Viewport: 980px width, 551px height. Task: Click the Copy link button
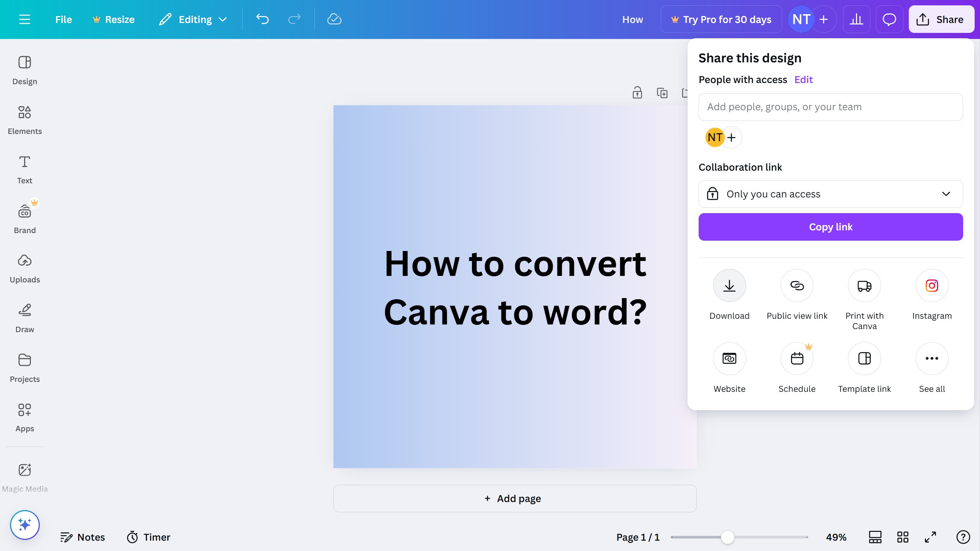click(831, 227)
